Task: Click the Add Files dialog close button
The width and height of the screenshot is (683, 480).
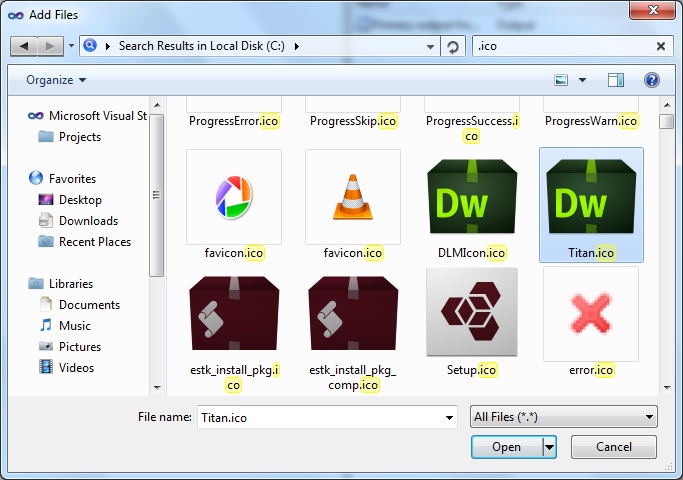Action: click(653, 10)
